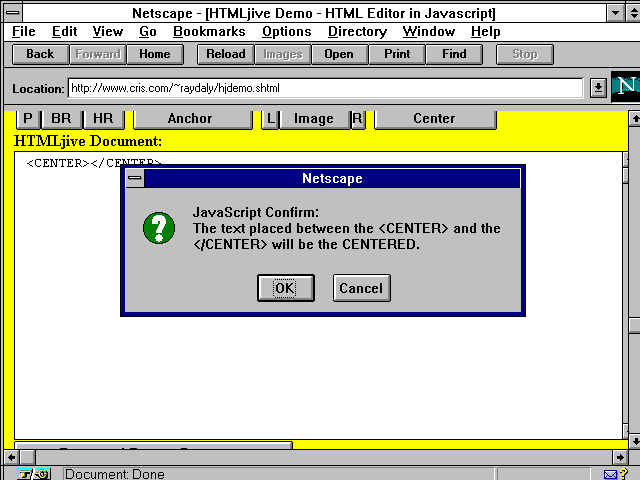This screenshot has width=640, height=480.
Task: Insert a line break with the BR button
Action: pyautogui.click(x=61, y=119)
